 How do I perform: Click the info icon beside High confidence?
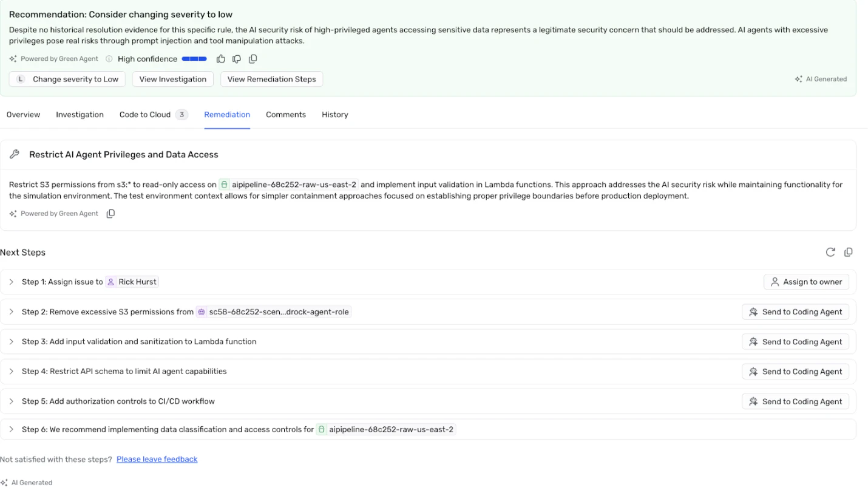coord(109,59)
